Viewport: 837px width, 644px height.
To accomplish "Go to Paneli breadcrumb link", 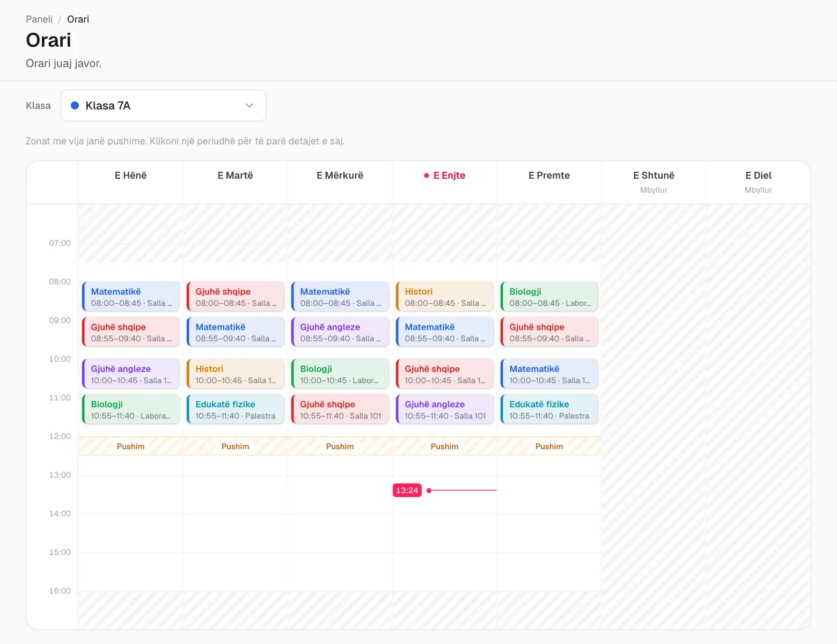I will 39,19.
